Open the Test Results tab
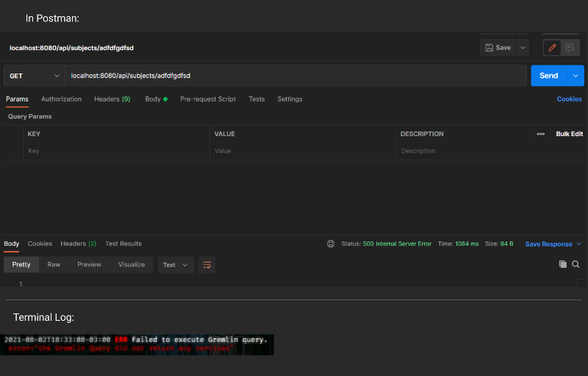This screenshot has height=376, width=588. click(x=123, y=244)
